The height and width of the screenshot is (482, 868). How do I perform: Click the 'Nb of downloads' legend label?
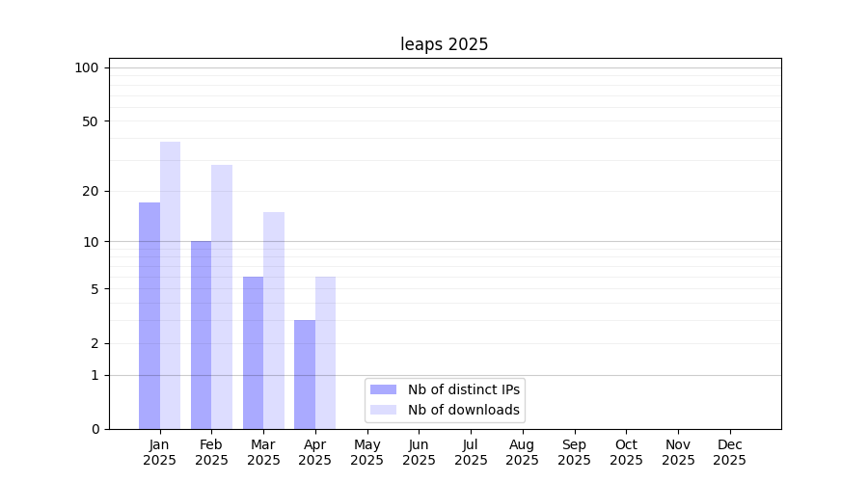(464, 410)
